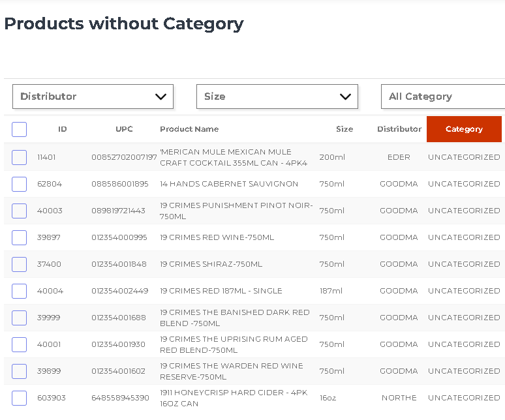Click ID 39899 cell
The height and width of the screenshot is (420, 505).
pyautogui.click(x=49, y=371)
